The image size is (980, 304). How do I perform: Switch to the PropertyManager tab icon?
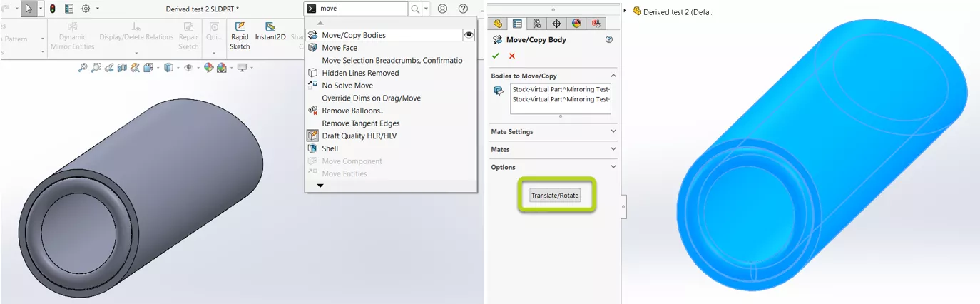pos(517,24)
